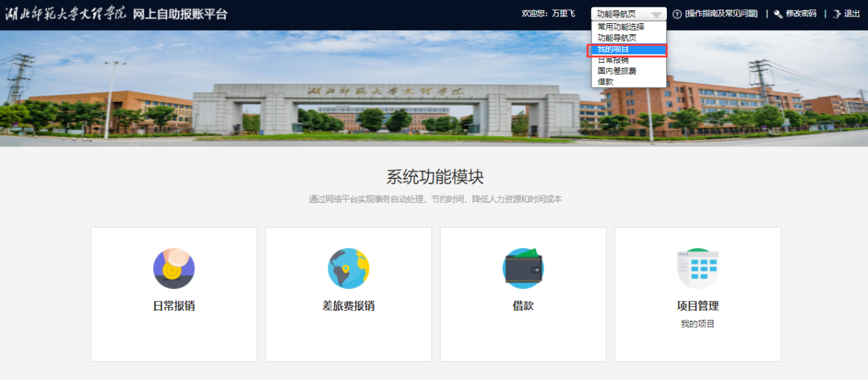This screenshot has width=868, height=380.
Task: Click 退出 to log out
Action: [x=852, y=14]
